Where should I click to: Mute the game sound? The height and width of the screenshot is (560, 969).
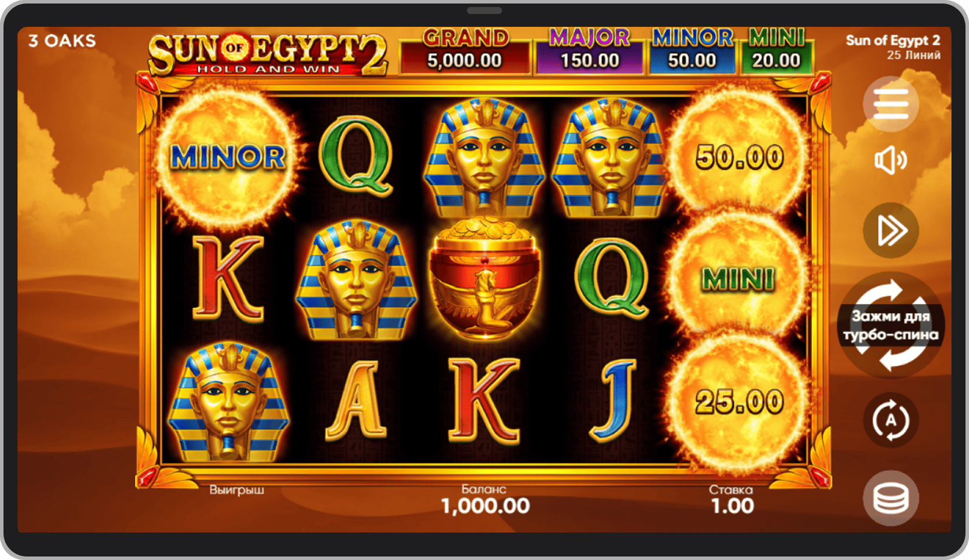tap(891, 160)
